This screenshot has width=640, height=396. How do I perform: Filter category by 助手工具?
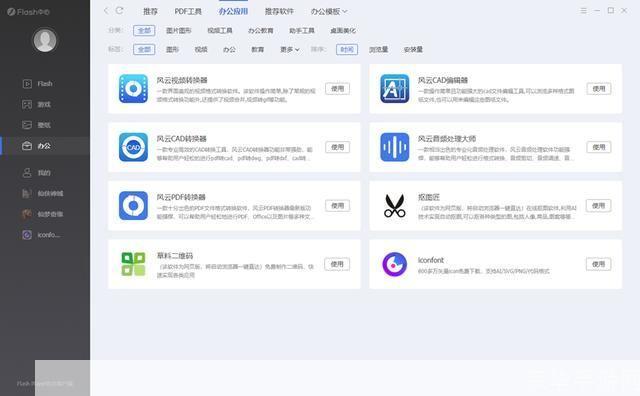[x=302, y=31]
